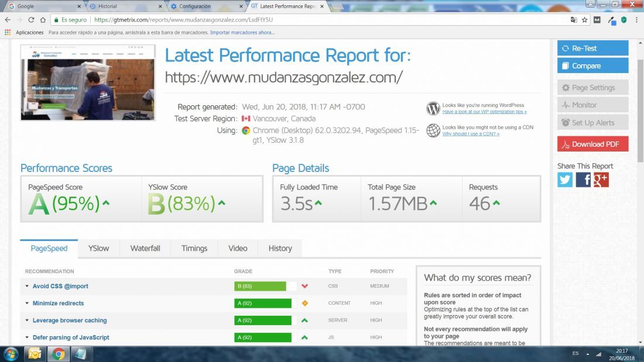Share the report on Twitter
Viewport: 644px width, 362px height.
coord(565,180)
